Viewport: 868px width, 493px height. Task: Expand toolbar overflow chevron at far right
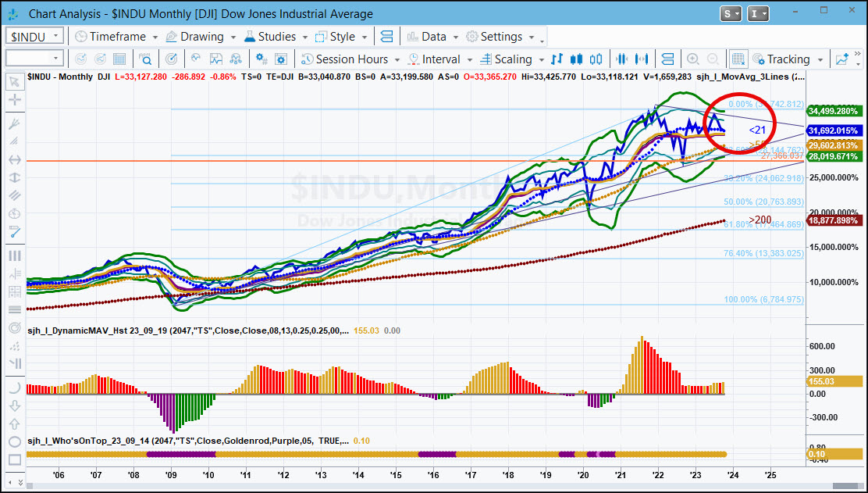tap(858, 54)
